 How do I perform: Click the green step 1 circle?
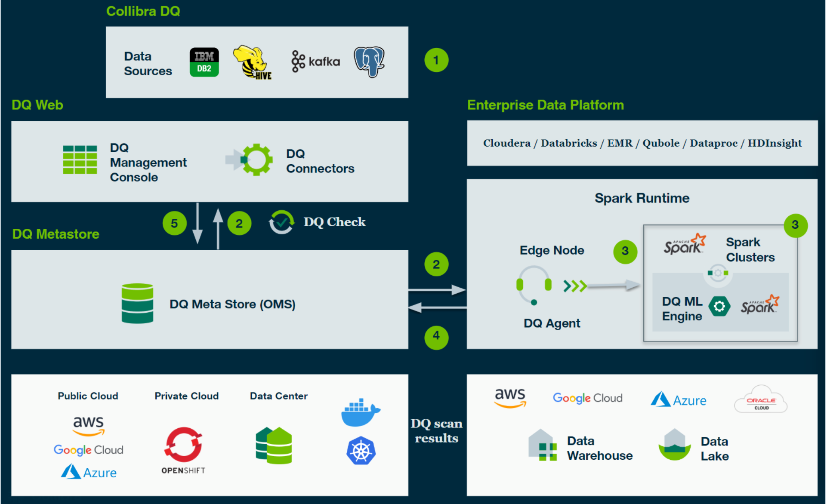436,60
